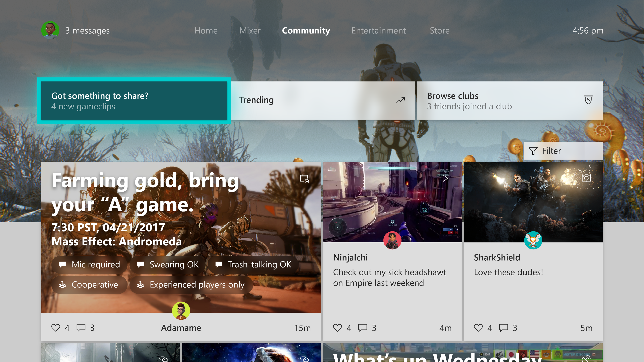Open the Entertainment tab
The height and width of the screenshot is (362, 644).
click(379, 31)
